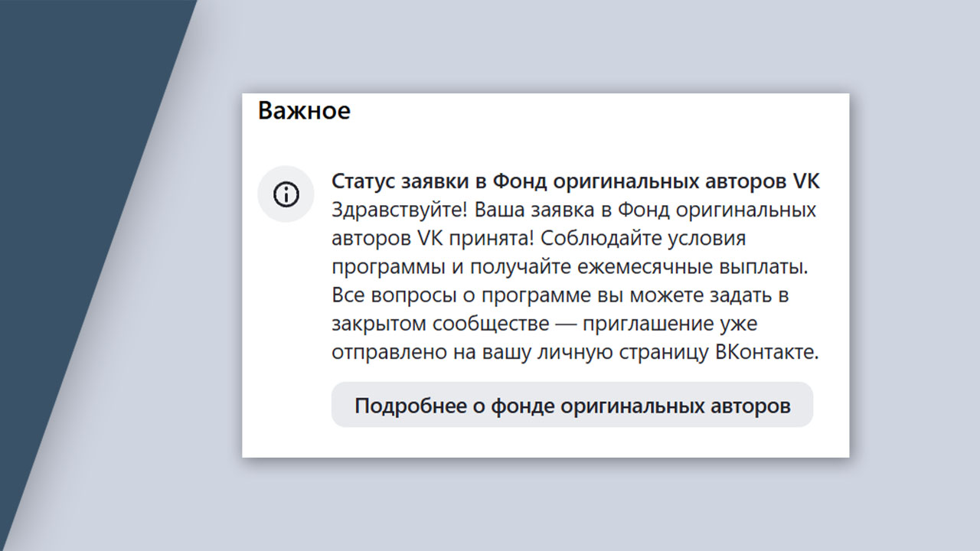Click 'VK' at the end of the bold title
Image resolution: width=980 pixels, height=551 pixels.
point(805,181)
